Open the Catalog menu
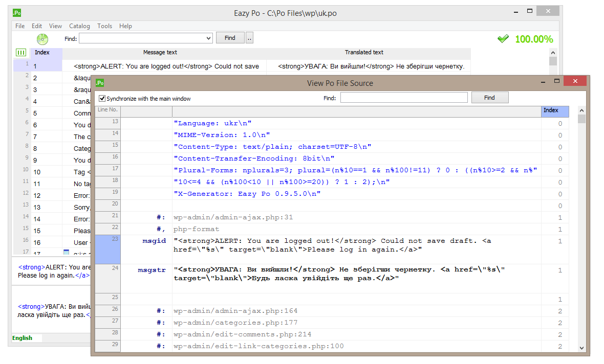The width and height of the screenshot is (604, 364). click(79, 26)
